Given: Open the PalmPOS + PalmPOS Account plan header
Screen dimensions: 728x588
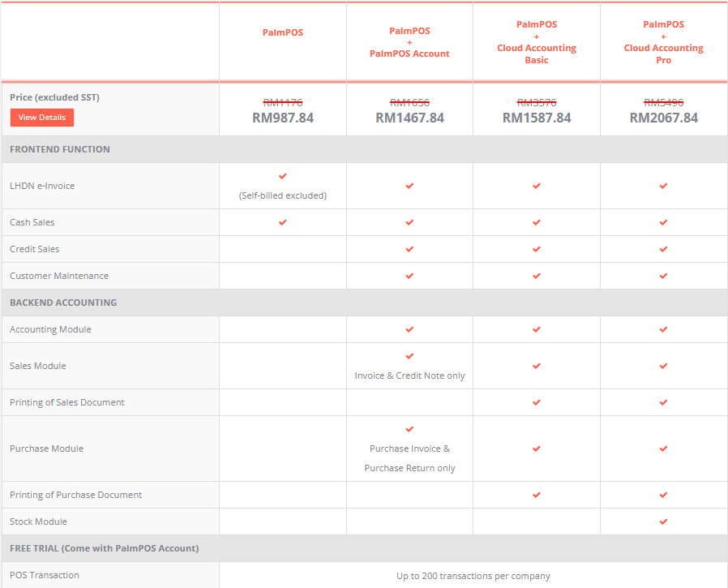Looking at the screenshot, I should tap(409, 42).
